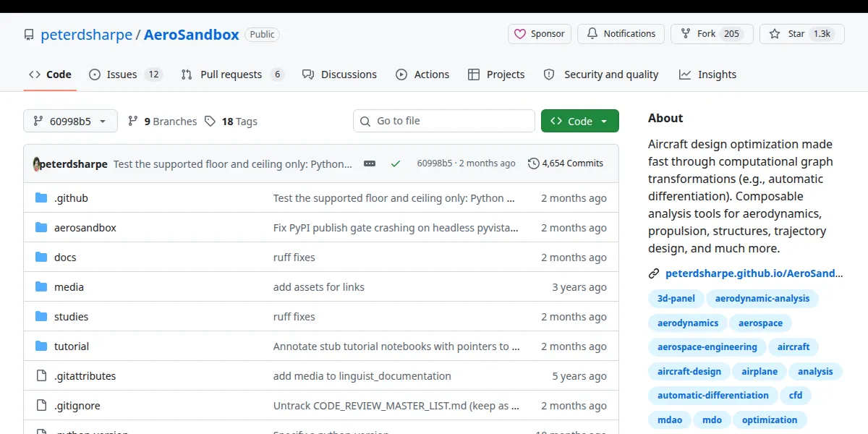Select the aerospace topic tag

point(761,323)
